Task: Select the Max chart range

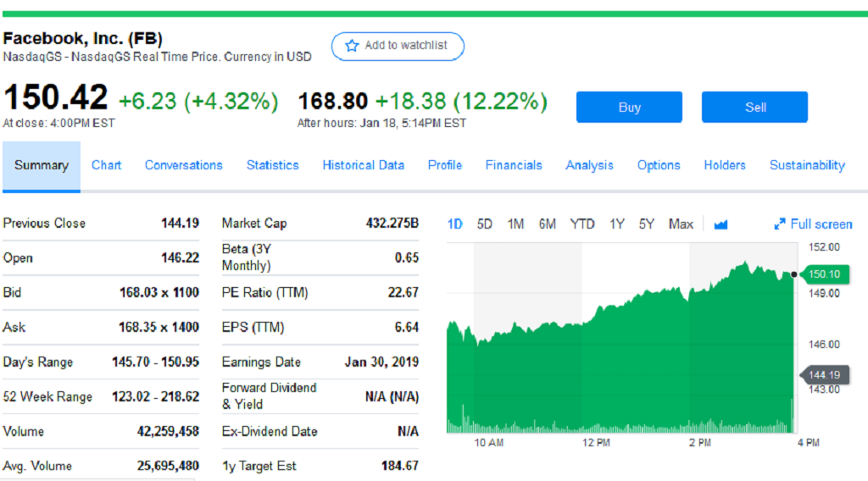Action: (x=681, y=224)
